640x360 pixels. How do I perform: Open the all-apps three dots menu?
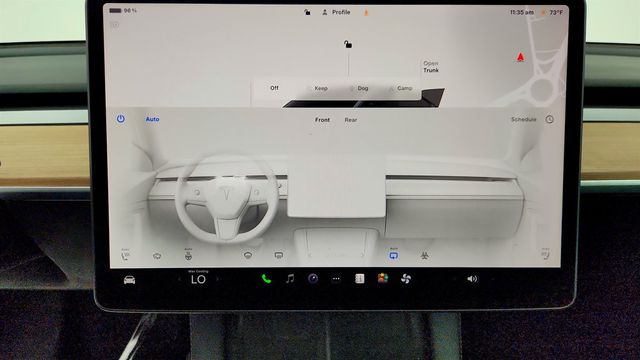[x=336, y=279]
